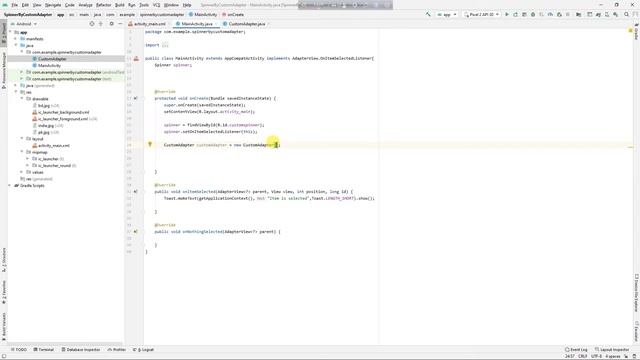
Task: Collapse the mipmap folder arrow
Action: 22,152
